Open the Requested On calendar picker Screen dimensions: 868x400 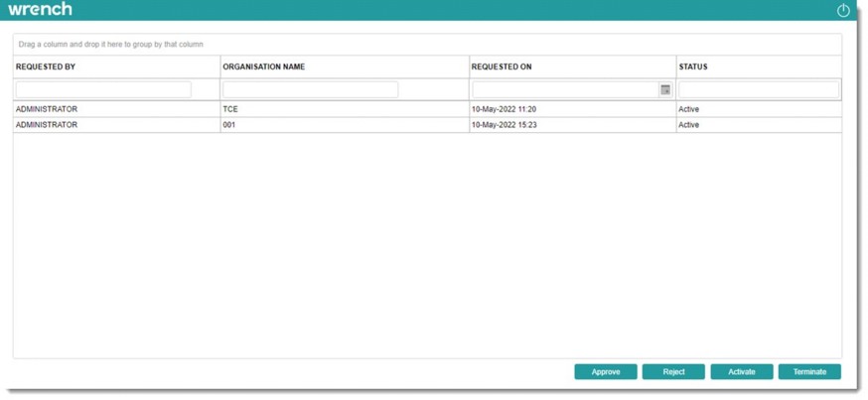tap(665, 89)
